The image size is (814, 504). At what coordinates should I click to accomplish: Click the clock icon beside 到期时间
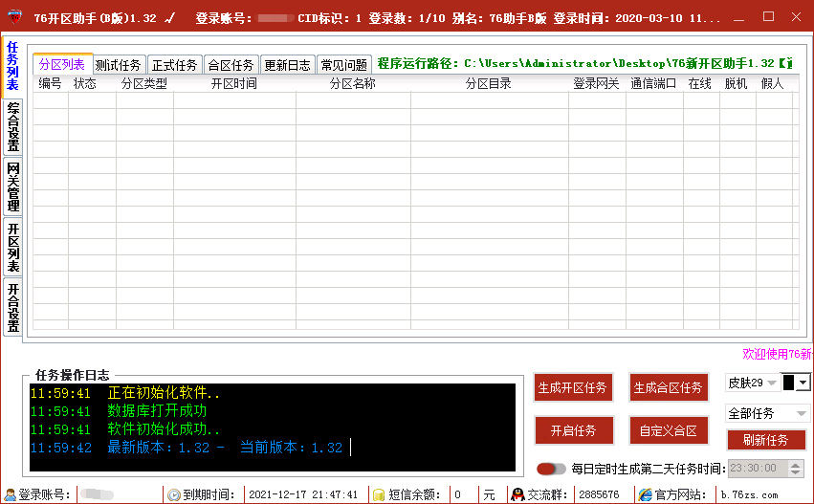174,495
